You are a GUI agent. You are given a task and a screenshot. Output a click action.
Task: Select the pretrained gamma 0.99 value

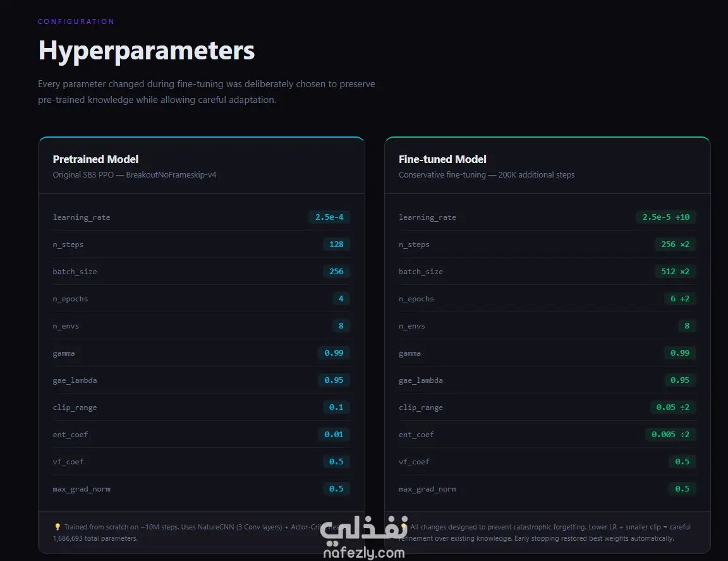(334, 353)
